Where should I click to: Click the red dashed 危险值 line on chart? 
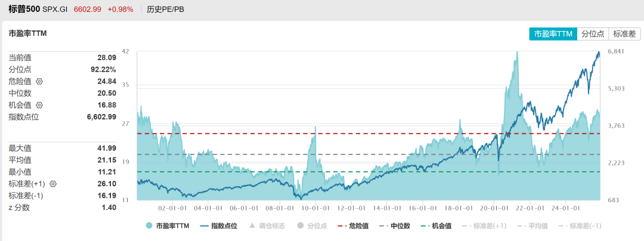(x=369, y=134)
